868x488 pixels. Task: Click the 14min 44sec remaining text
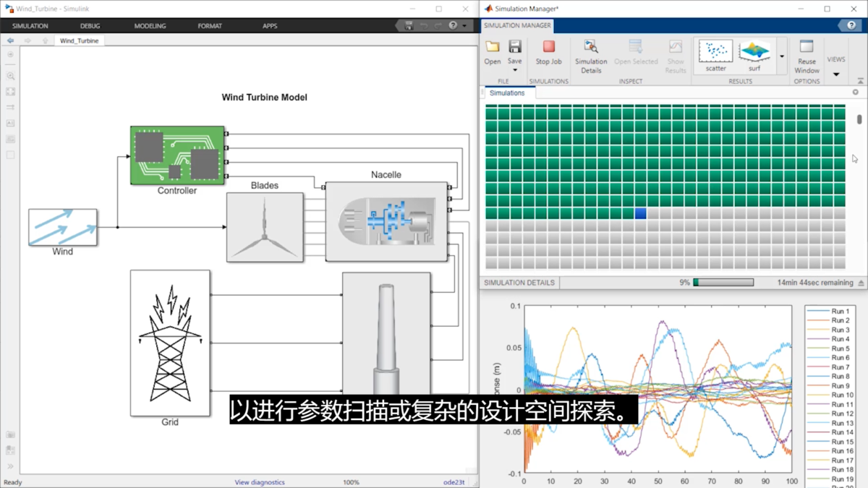pyautogui.click(x=815, y=283)
